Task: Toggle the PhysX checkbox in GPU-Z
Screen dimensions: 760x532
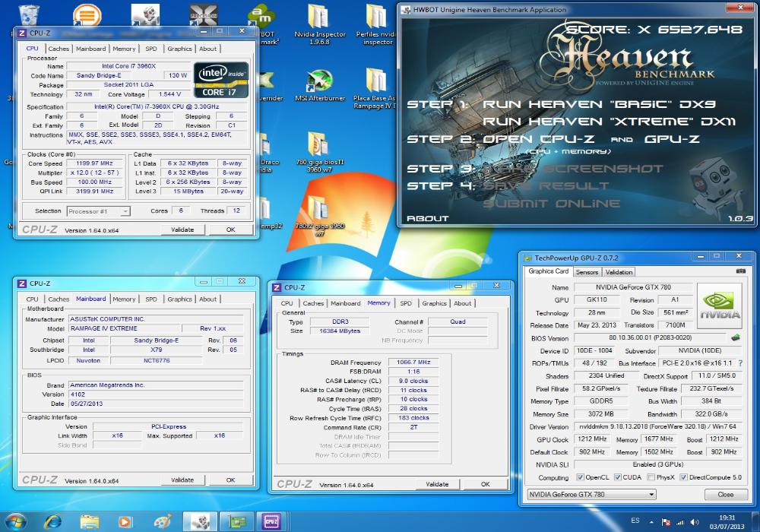Action: coord(651,477)
